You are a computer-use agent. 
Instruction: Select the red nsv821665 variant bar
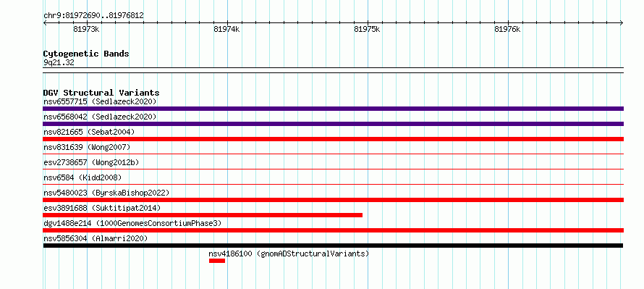333,139
